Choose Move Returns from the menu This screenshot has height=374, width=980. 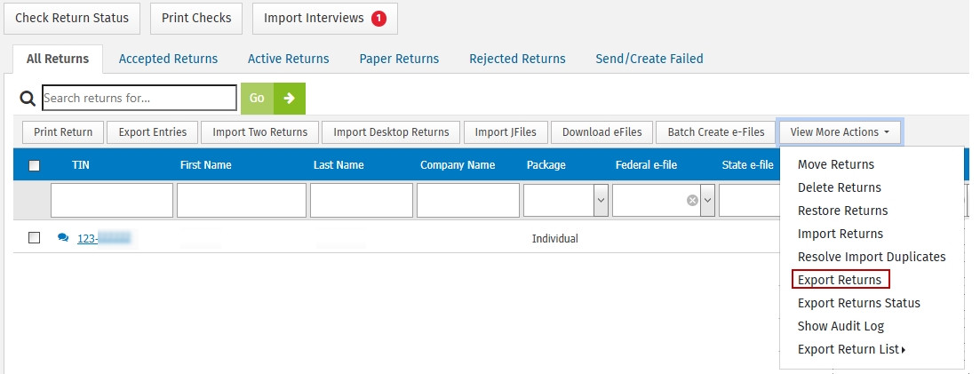click(836, 164)
